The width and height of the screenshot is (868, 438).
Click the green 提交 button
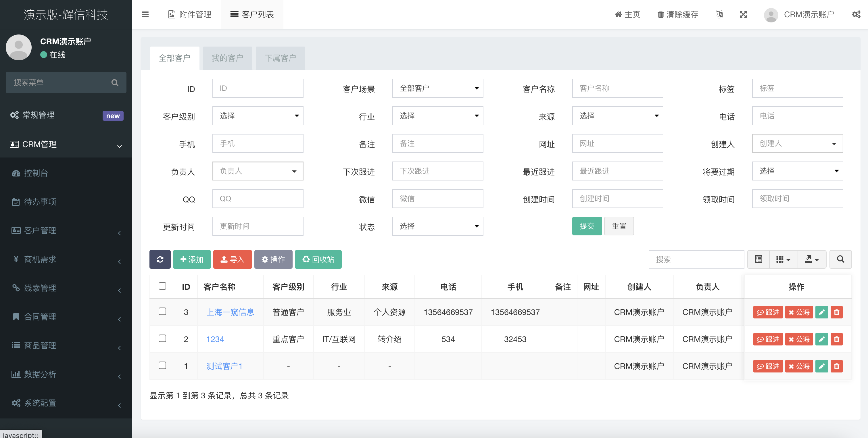pos(587,226)
